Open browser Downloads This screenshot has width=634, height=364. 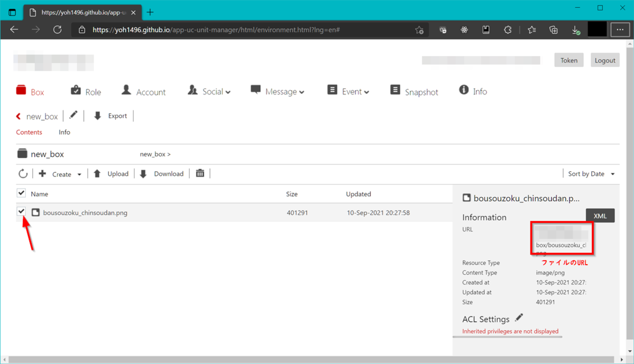click(x=576, y=30)
